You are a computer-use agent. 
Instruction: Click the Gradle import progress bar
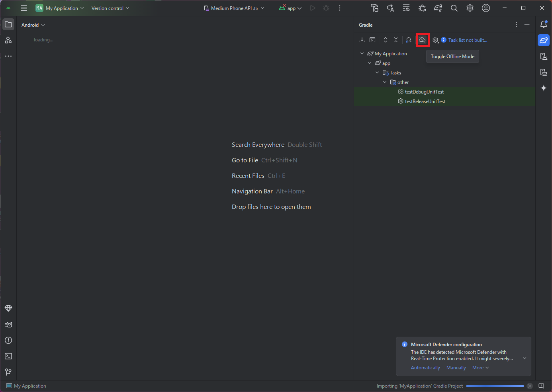pos(495,386)
